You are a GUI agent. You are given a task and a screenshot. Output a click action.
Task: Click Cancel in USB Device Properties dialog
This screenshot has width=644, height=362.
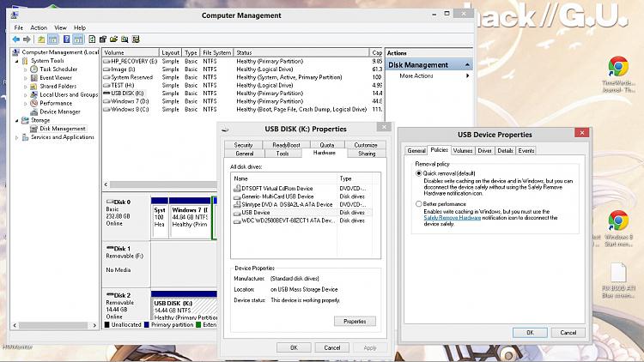[x=568, y=333]
